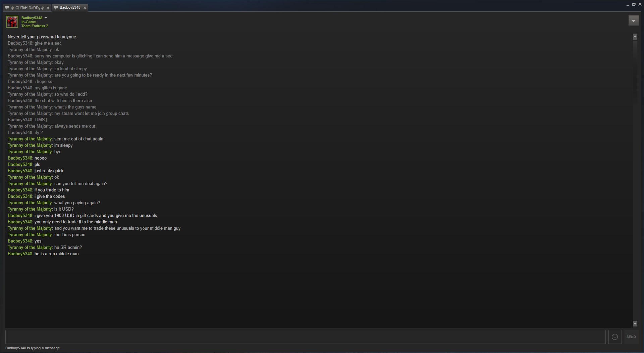This screenshot has height=353, width=644.
Task: Minimize the chat window
Action: click(628, 5)
